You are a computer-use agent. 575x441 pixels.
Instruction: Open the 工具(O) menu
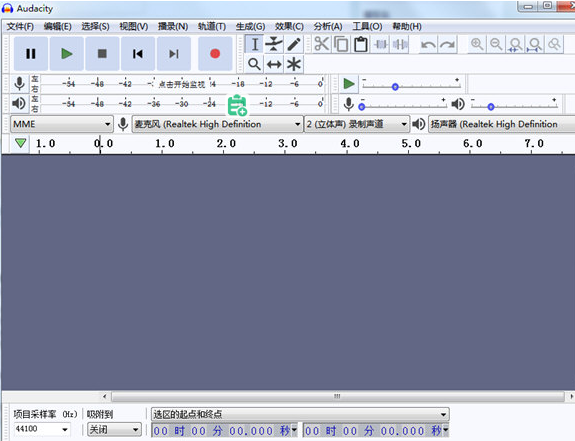click(x=367, y=26)
